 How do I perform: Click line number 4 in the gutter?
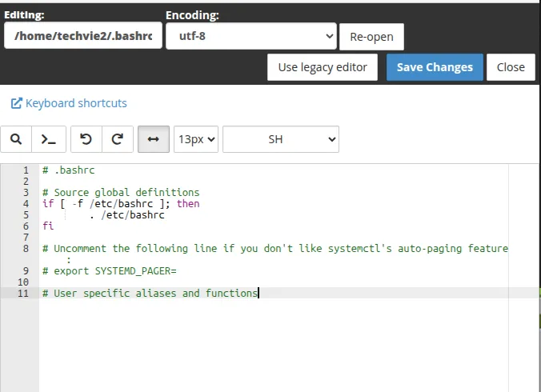[x=26, y=204]
